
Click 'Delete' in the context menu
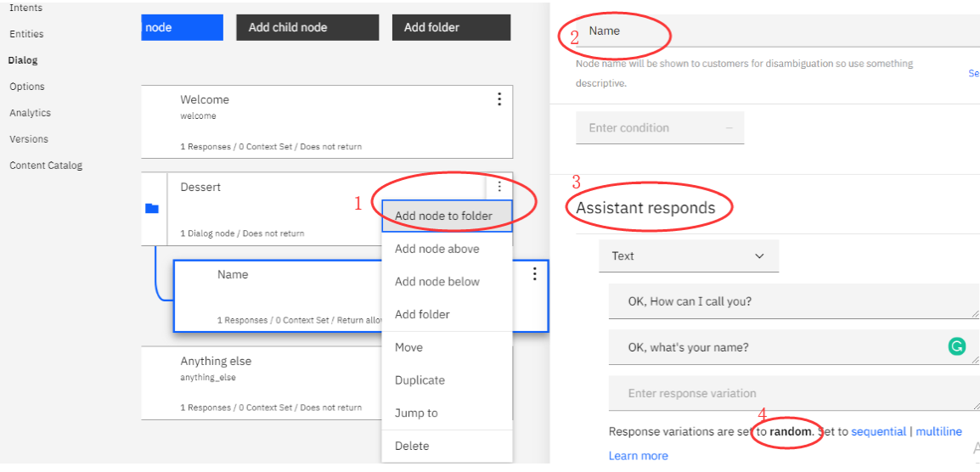coord(412,446)
